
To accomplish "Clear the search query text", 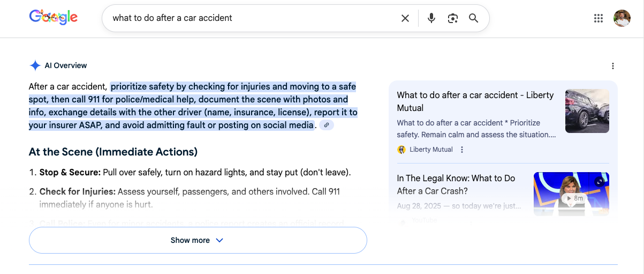I will pyautogui.click(x=405, y=18).
